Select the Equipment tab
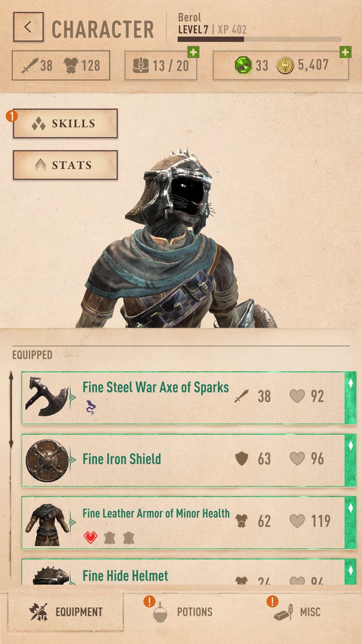Screen dimensions: 362x644 click(66, 611)
